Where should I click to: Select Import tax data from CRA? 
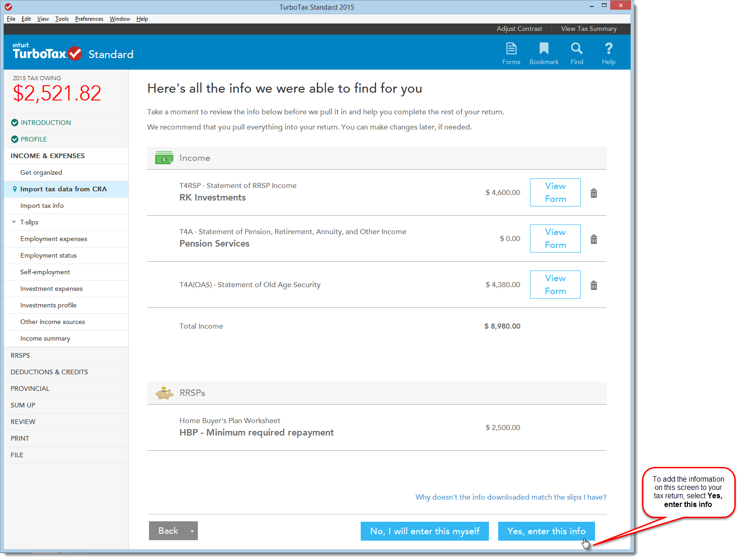tap(66, 189)
